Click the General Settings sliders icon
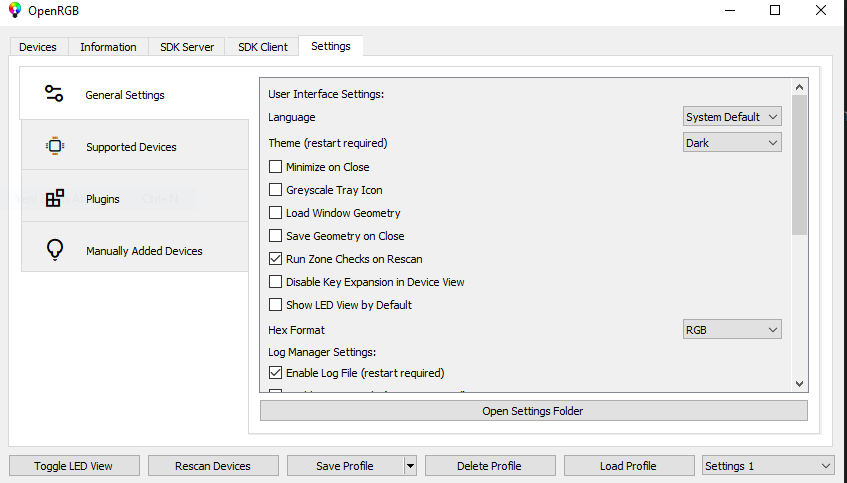 (x=54, y=93)
